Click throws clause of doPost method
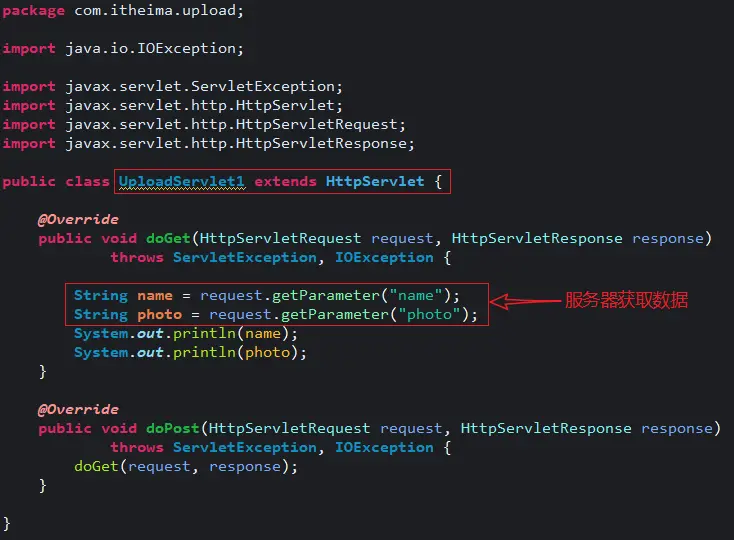 tap(280, 447)
